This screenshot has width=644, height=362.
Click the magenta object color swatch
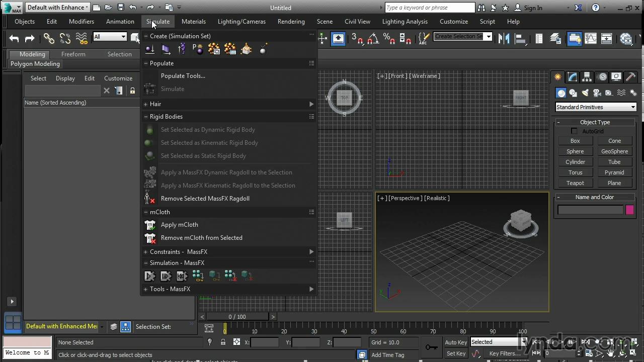629,210
